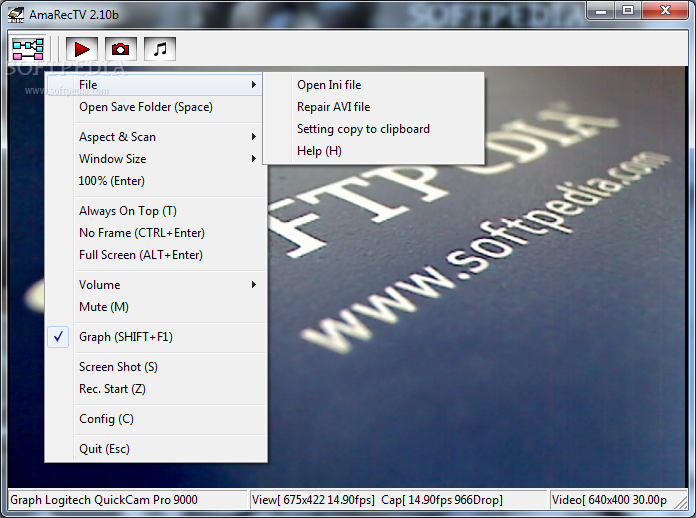Image resolution: width=696 pixels, height=518 pixels.
Task: Start recording with the red play button
Action: coord(82,49)
